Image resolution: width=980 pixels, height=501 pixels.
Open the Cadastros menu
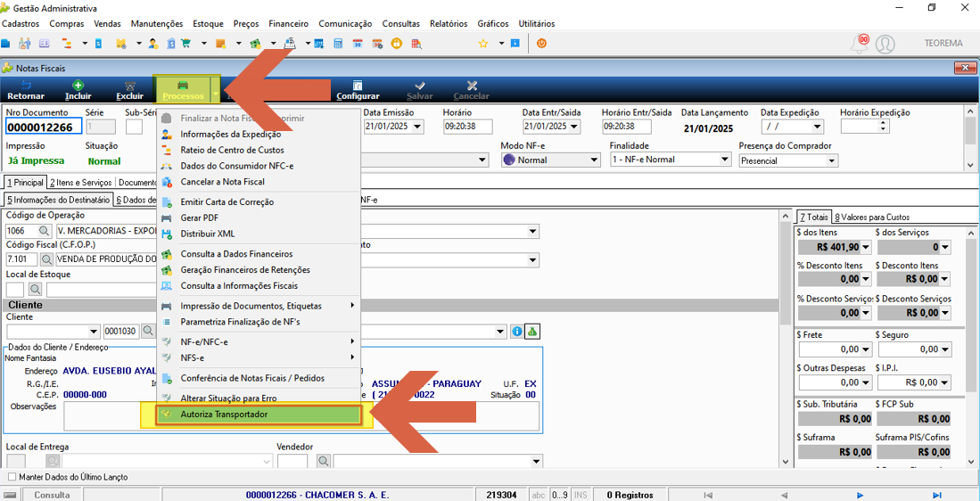pyautogui.click(x=21, y=24)
